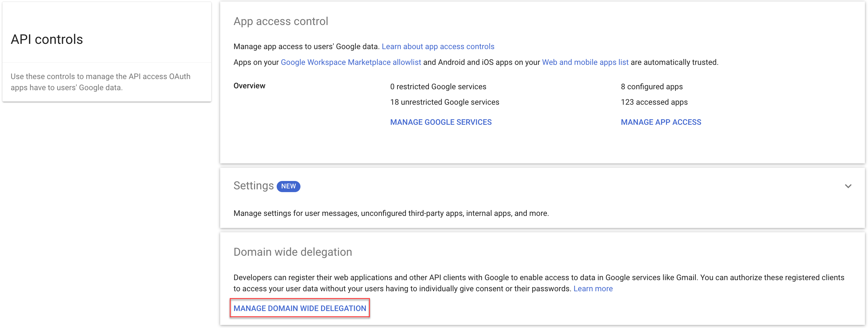The width and height of the screenshot is (868, 328).
Task: Open Web and mobile apps list link
Action: tap(585, 62)
